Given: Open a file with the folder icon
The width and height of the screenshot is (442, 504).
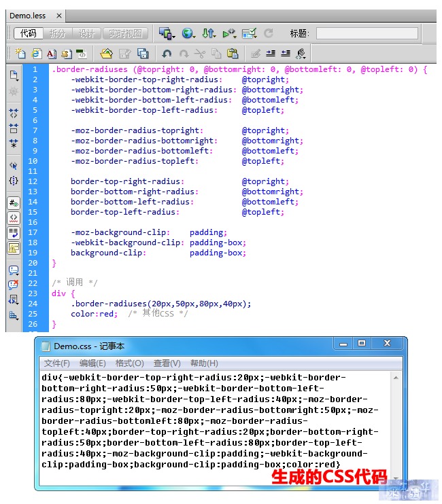Looking at the screenshot, I should click(x=107, y=53).
